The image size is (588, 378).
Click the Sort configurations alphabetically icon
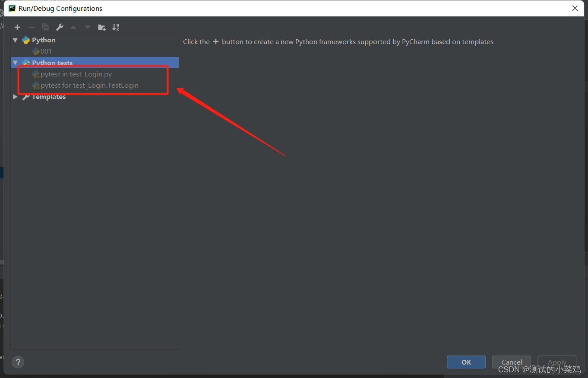point(115,27)
